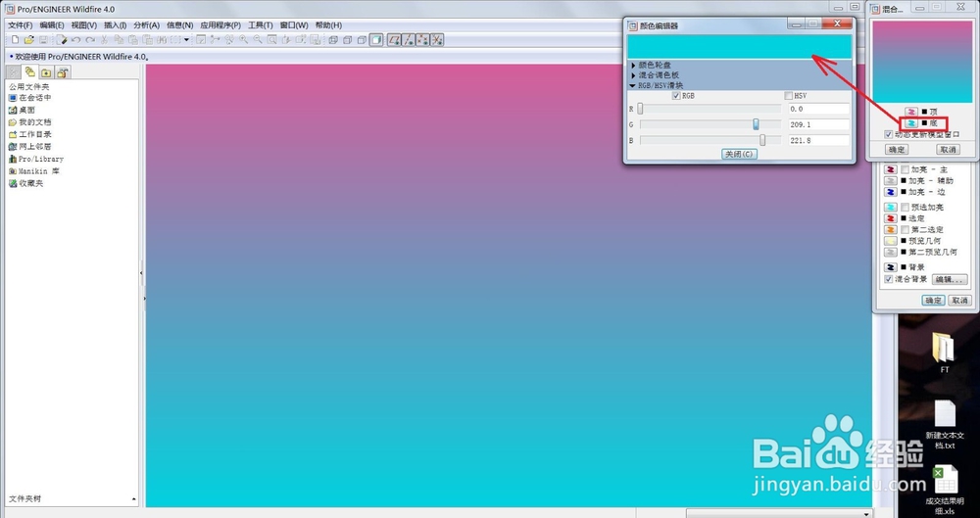Click the Cut scissors toolbar icon
Image resolution: width=980 pixels, height=518 pixels.
pyautogui.click(x=105, y=40)
